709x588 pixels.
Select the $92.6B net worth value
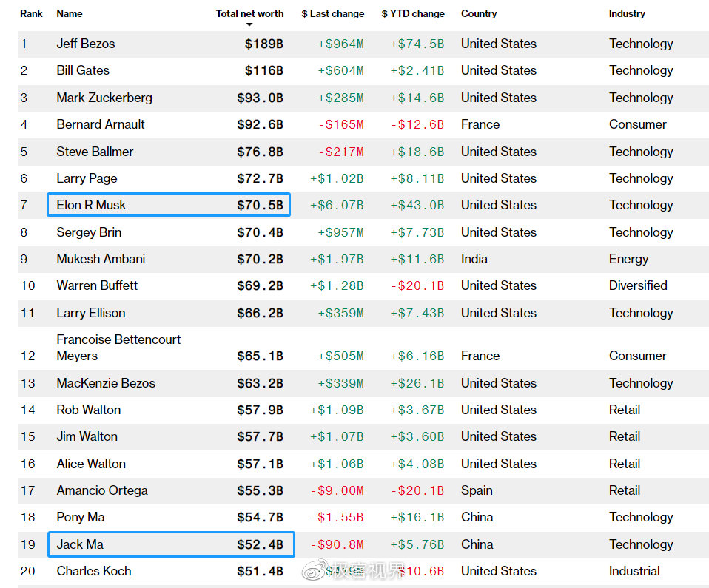[260, 124]
